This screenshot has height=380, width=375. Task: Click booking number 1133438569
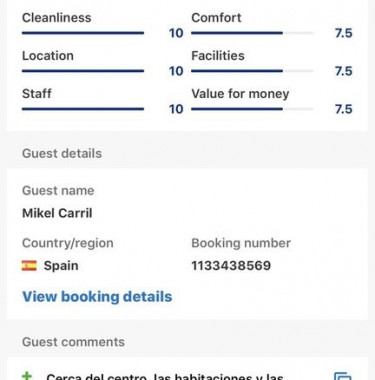click(231, 266)
